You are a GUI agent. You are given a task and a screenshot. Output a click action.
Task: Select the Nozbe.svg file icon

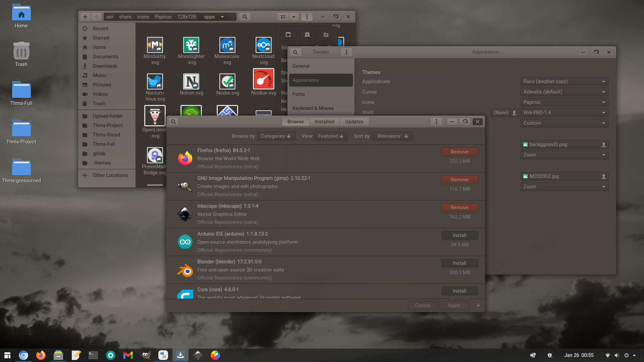click(227, 81)
